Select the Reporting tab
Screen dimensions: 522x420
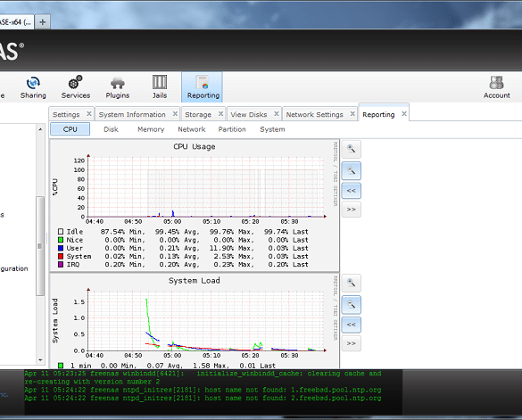[x=378, y=114]
